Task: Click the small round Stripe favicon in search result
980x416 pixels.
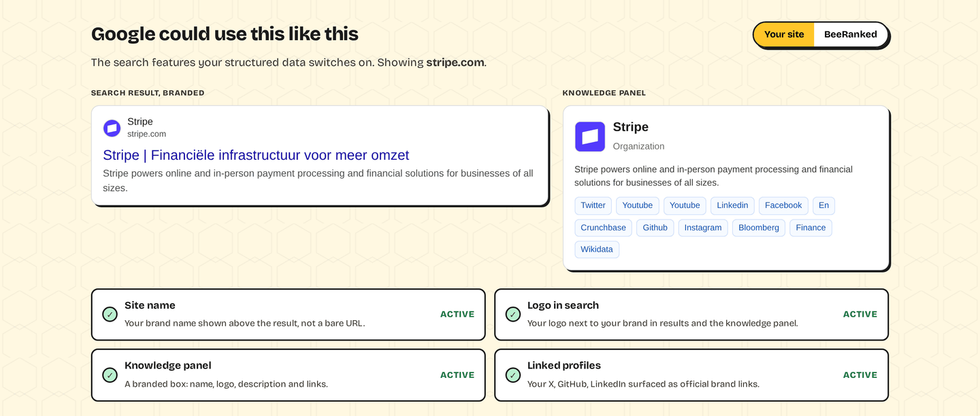Action: pyautogui.click(x=112, y=128)
